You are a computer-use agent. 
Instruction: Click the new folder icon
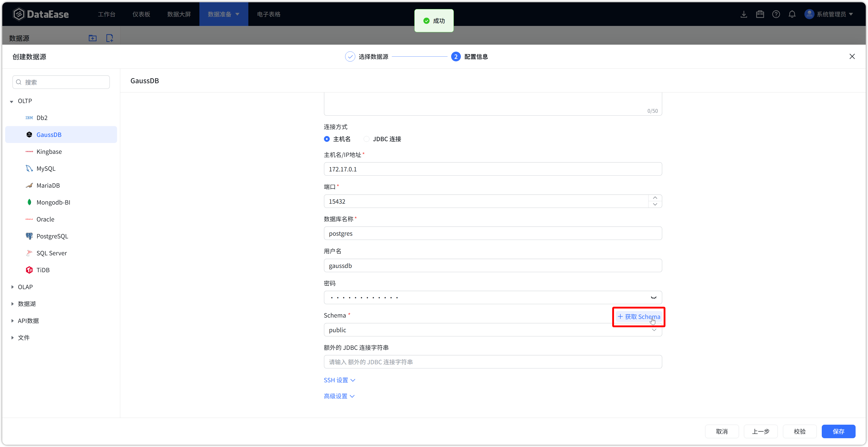tap(93, 38)
